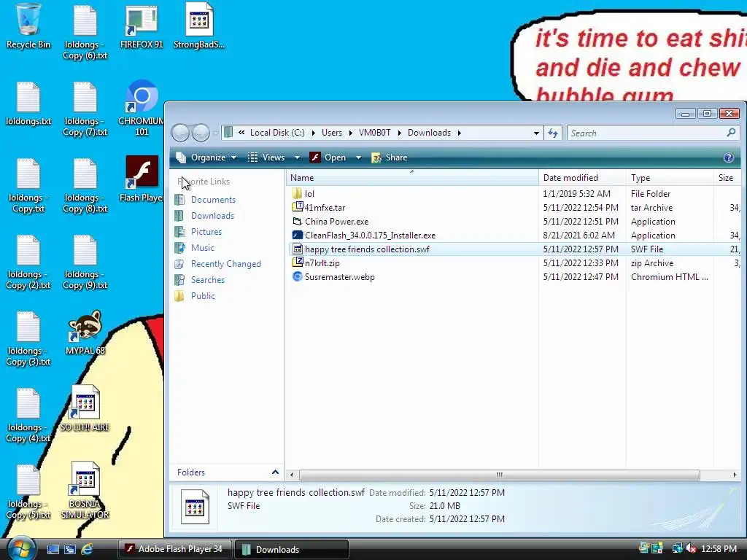Open the Flash Player desktop shortcut
Screen dimensions: 747x560
point(142,179)
